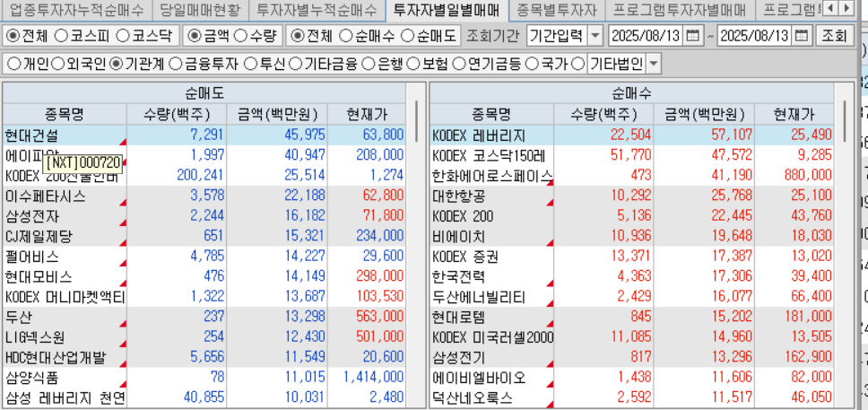The height and width of the screenshot is (410, 868).
Task: Switch to 프로그램투자자별매매 tab
Action: (x=680, y=9)
